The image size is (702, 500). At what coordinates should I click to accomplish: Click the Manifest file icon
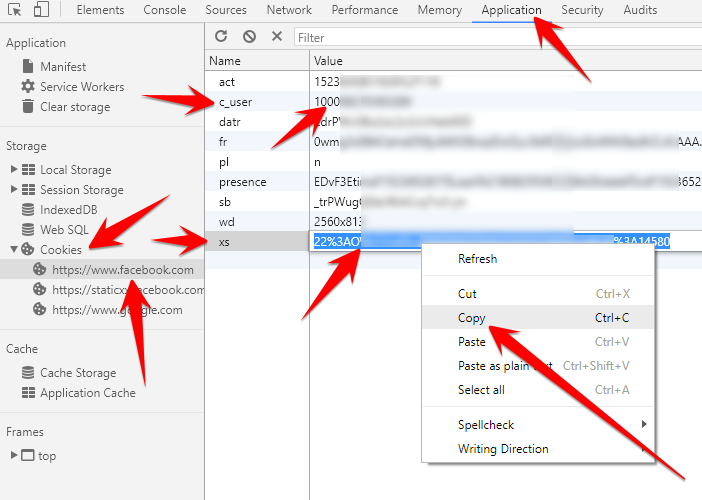pos(28,66)
